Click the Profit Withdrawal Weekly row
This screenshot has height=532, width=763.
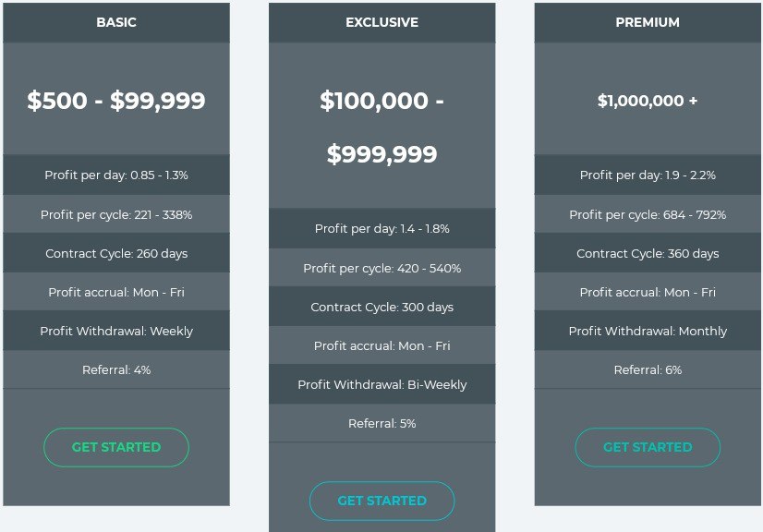(x=116, y=331)
